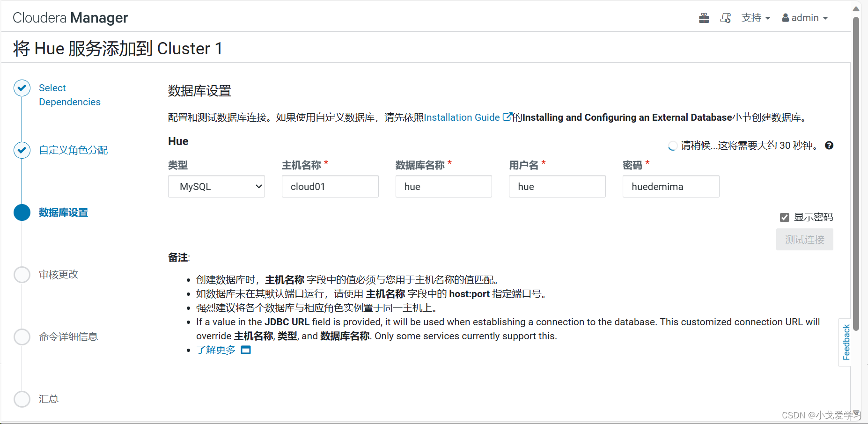The height and width of the screenshot is (424, 868).
Task: Open the parcel gift icon in header
Action: point(704,18)
